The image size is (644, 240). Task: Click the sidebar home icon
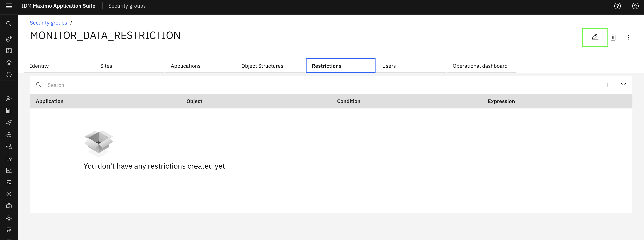click(9, 63)
